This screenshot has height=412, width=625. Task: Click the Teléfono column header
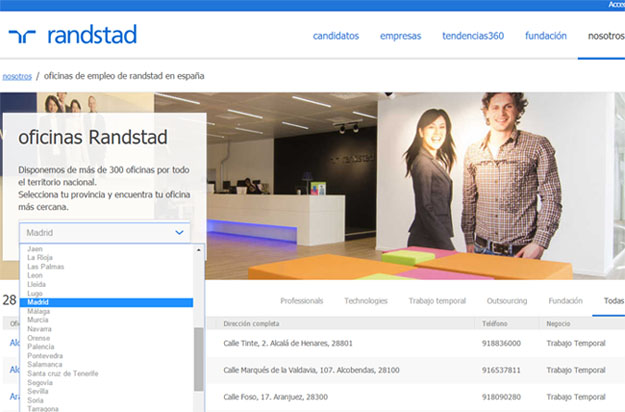pos(494,324)
